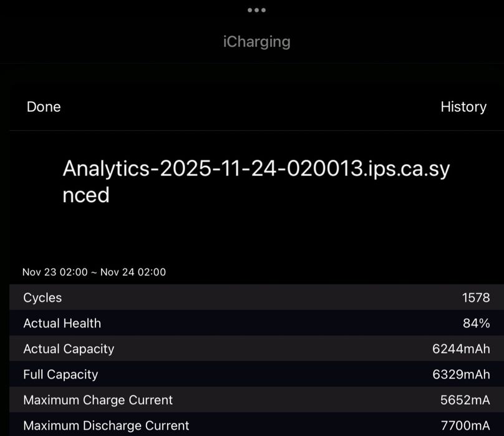Click the Nov 23 02:00 start time
504x436 pixels.
[x=58, y=272]
